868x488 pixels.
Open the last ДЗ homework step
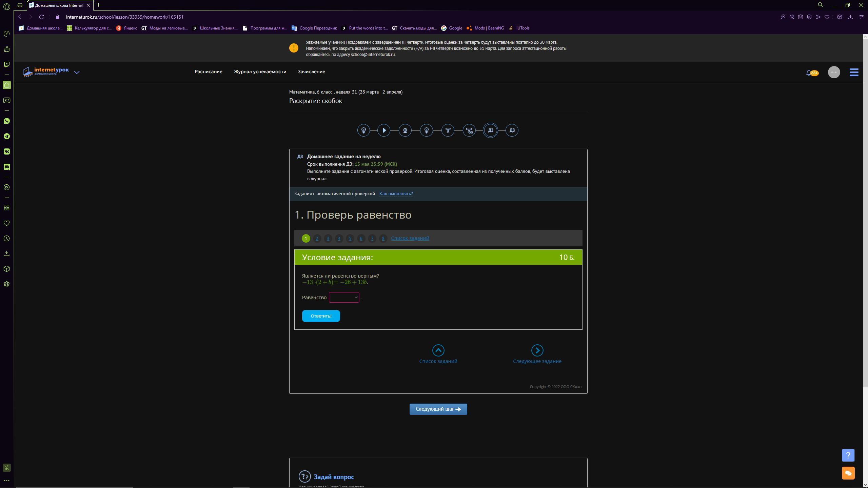pos(512,130)
